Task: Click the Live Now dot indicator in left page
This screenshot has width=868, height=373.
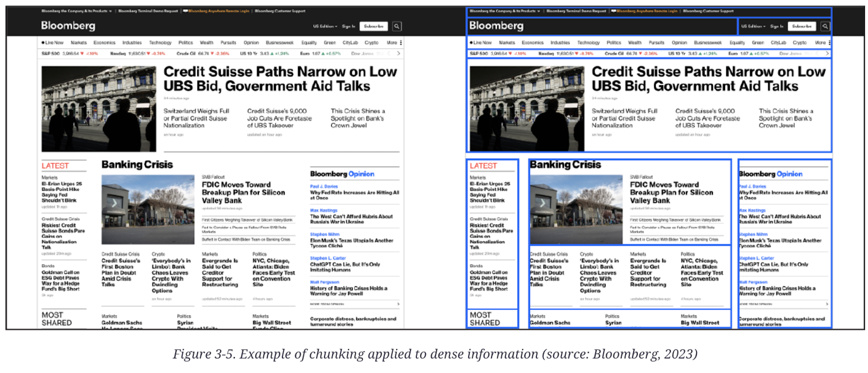Action: pyautogui.click(x=43, y=43)
